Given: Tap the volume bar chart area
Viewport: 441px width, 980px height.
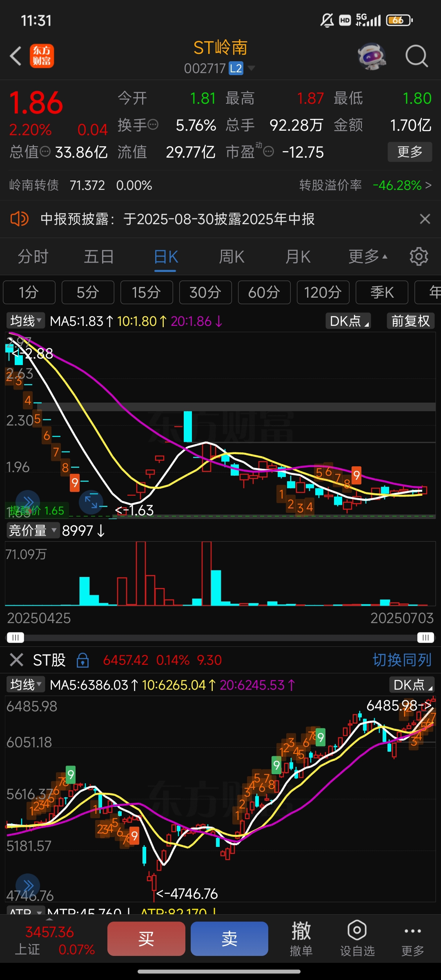Looking at the screenshot, I should pos(220,573).
